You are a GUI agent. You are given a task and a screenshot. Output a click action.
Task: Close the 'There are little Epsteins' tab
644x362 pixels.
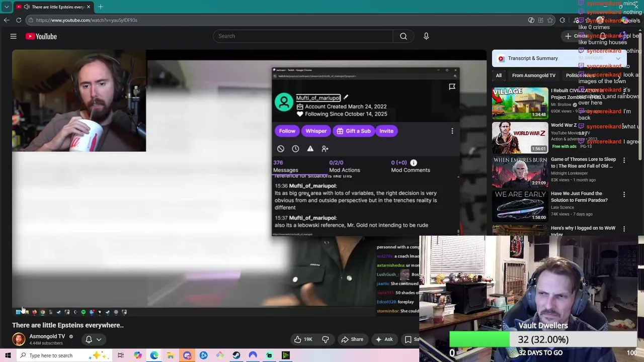click(89, 7)
